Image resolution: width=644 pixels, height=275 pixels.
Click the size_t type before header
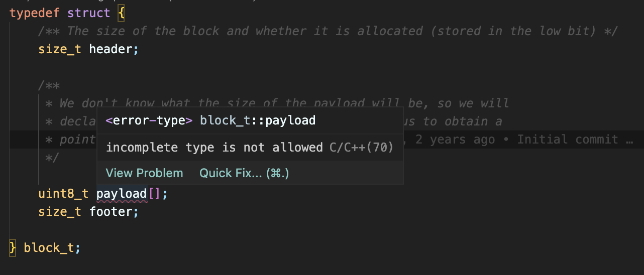[59, 49]
